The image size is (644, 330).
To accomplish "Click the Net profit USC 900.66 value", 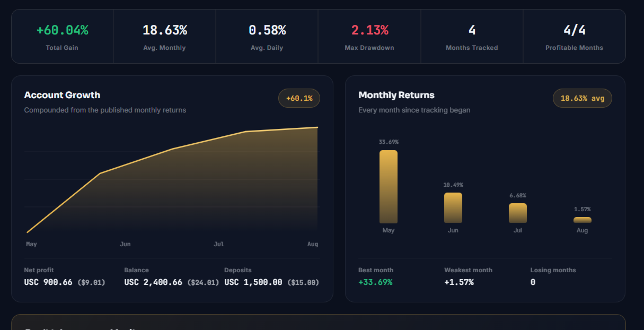I will (48, 282).
